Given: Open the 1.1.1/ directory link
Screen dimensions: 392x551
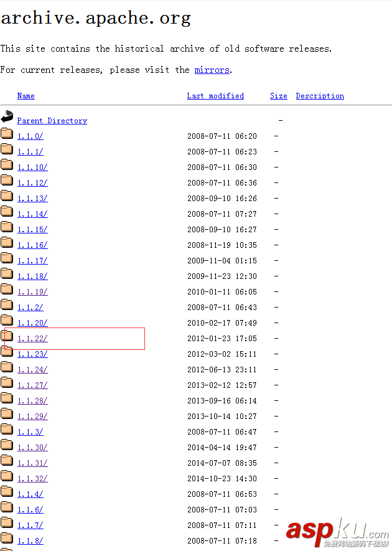Looking at the screenshot, I should coord(30,152).
